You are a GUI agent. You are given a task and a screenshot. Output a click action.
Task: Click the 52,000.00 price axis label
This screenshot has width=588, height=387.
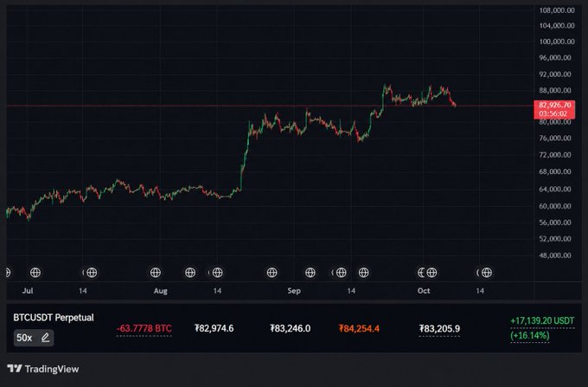click(x=555, y=239)
